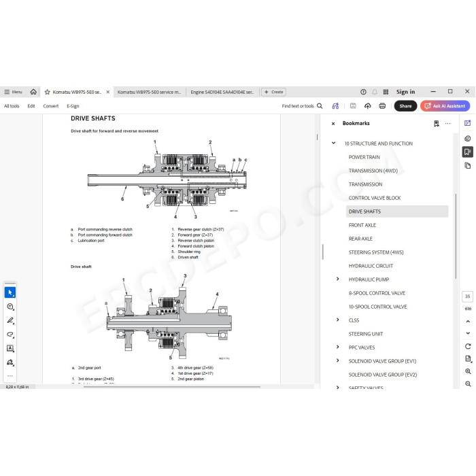
Task: Click the Share button
Action: [x=405, y=105]
